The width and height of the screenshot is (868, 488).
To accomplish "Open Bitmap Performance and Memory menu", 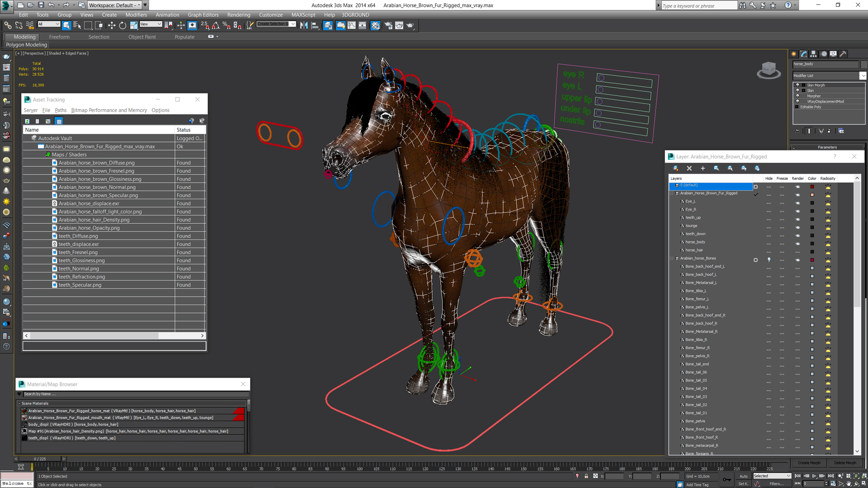I will [109, 110].
